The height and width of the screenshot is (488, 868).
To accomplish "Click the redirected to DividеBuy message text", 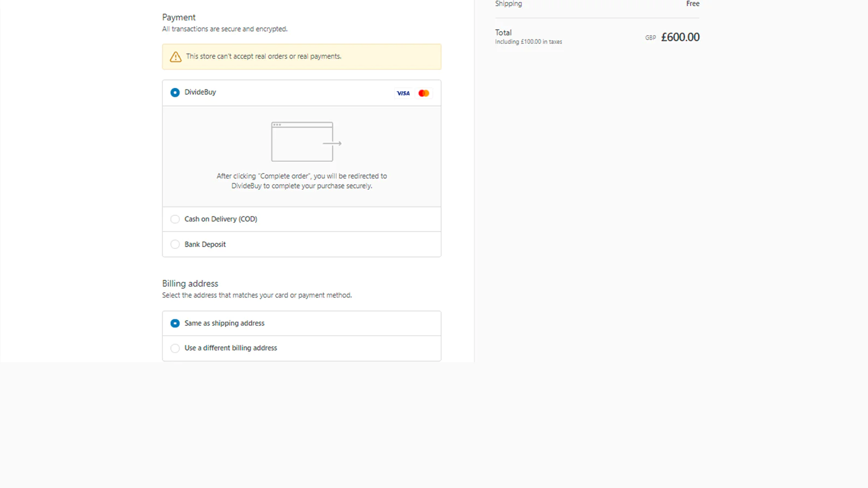I will (302, 181).
